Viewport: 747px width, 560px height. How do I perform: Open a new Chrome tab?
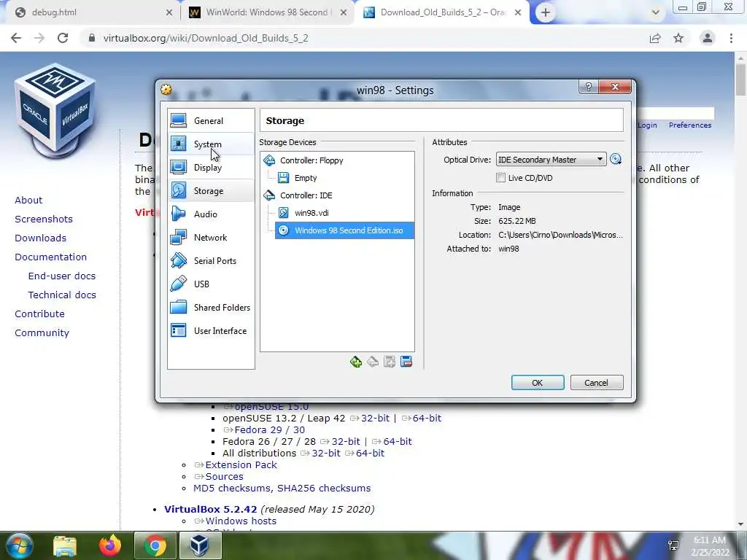click(x=546, y=12)
